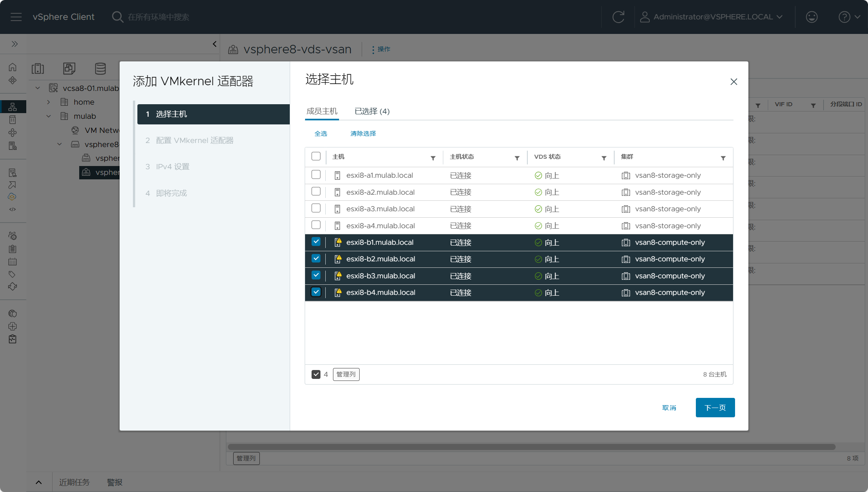Viewport: 868px width, 492px height.
Task: Open the 警报 tab at bottom
Action: pos(115,482)
